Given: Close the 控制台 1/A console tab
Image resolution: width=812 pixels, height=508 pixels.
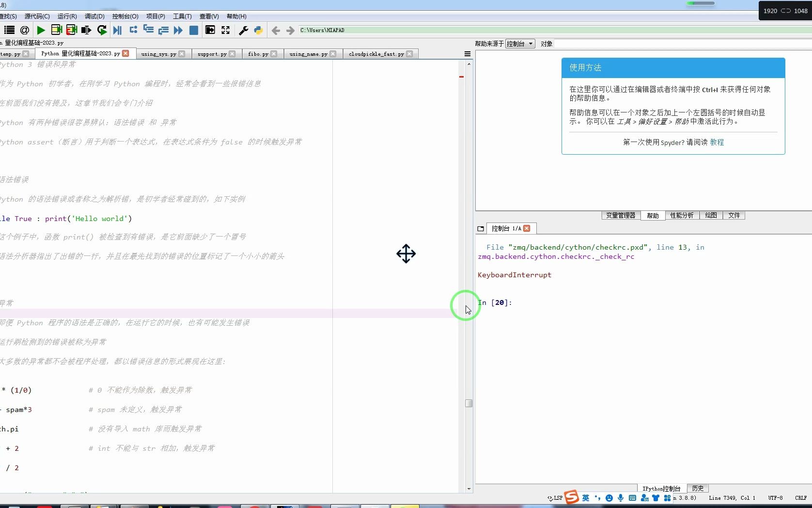Looking at the screenshot, I should click(527, 228).
